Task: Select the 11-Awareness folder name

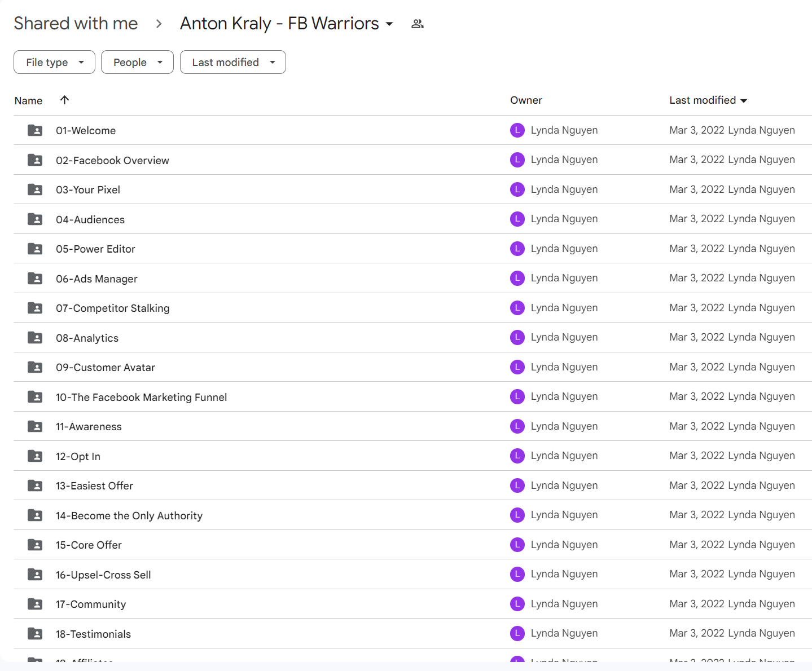Action: [89, 426]
